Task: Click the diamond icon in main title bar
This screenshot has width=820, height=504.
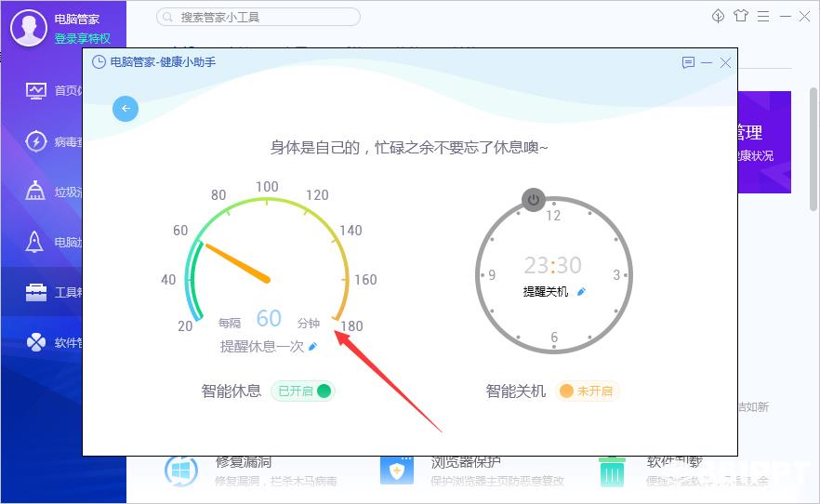Action: (718, 16)
